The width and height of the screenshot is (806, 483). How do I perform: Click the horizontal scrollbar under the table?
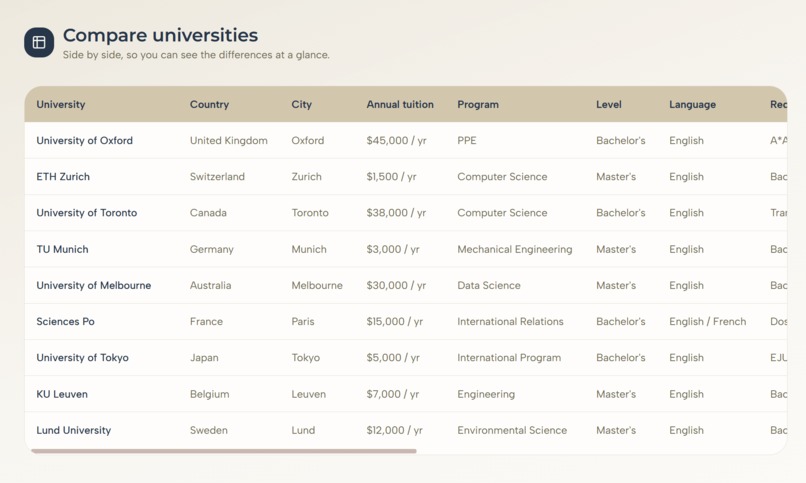[224, 451]
